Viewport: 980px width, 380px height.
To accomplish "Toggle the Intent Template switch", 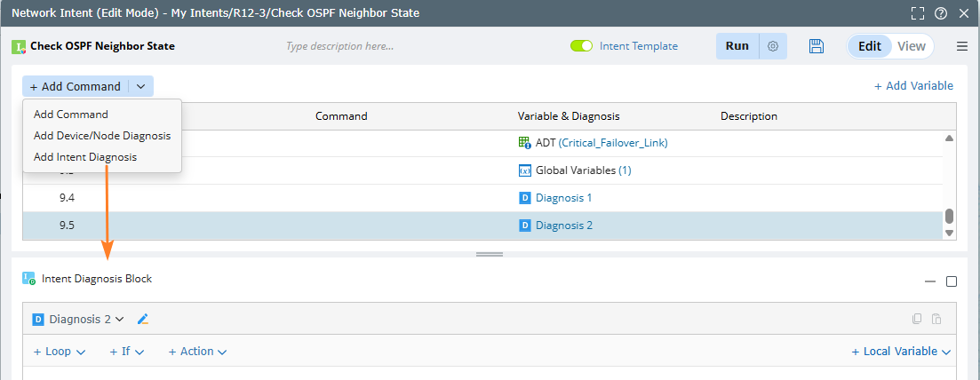I will [x=582, y=46].
